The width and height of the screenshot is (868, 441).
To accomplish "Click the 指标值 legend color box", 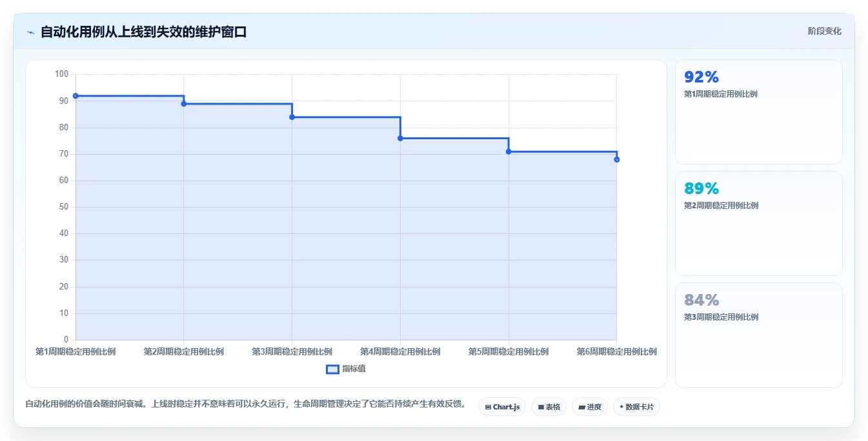I will [332, 369].
